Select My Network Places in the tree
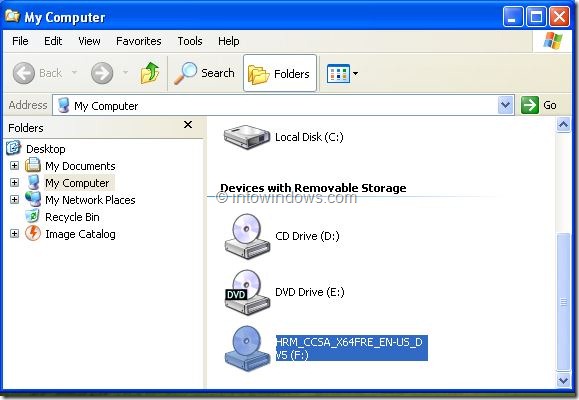This screenshot has height=400, width=579. pos(90,200)
